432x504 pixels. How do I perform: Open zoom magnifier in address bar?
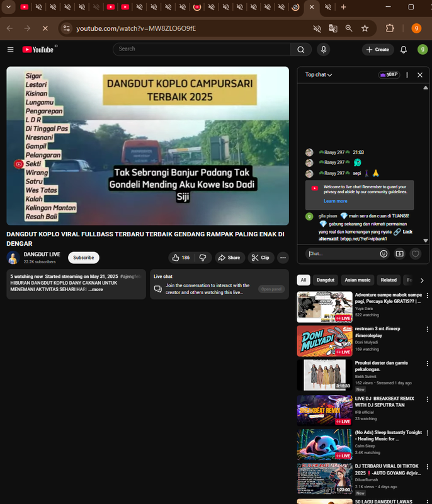(x=349, y=28)
